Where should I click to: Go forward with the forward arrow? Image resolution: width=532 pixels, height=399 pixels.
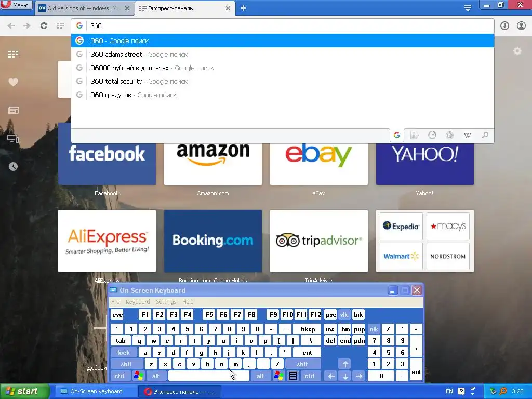coord(27,25)
